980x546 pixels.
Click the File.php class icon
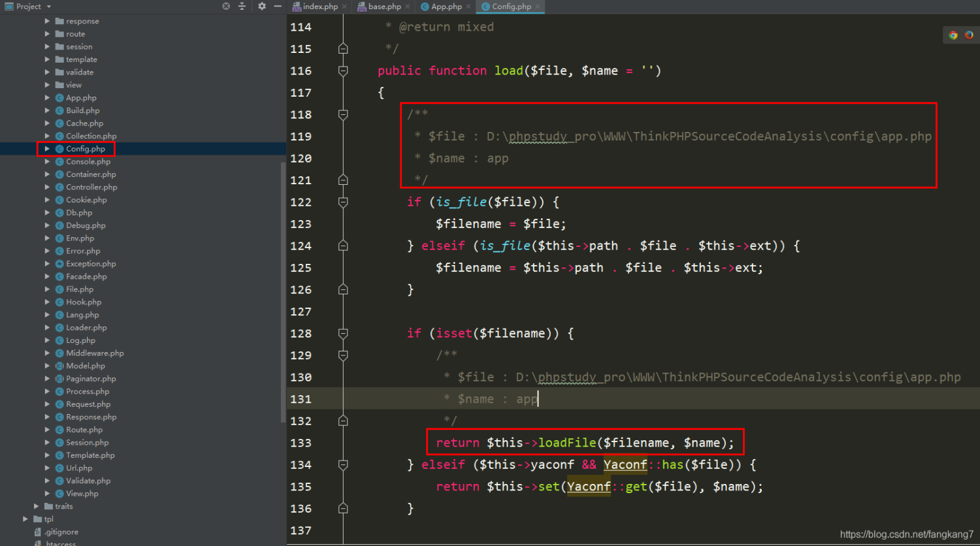(x=59, y=289)
